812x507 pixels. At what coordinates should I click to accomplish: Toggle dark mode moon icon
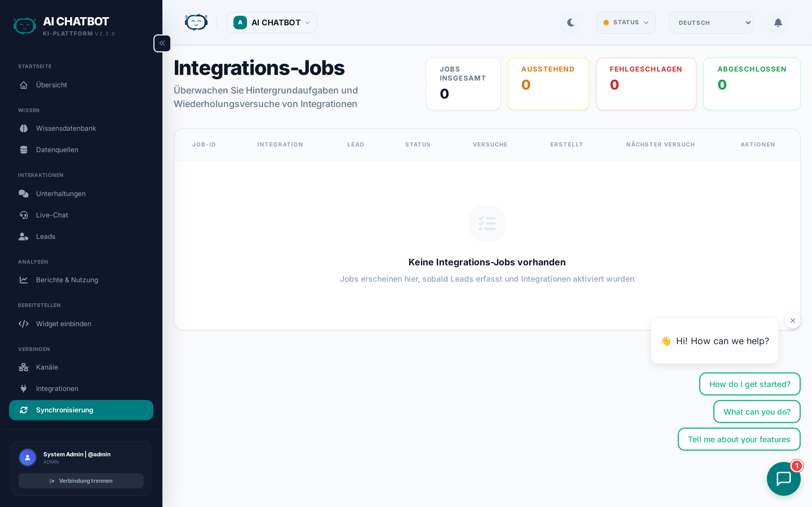(571, 23)
